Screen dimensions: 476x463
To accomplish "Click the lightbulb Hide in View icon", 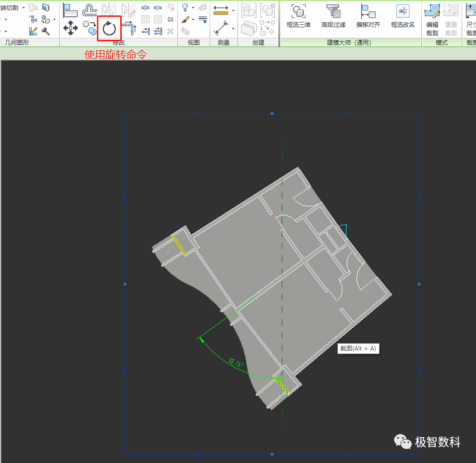I will pos(185,7).
